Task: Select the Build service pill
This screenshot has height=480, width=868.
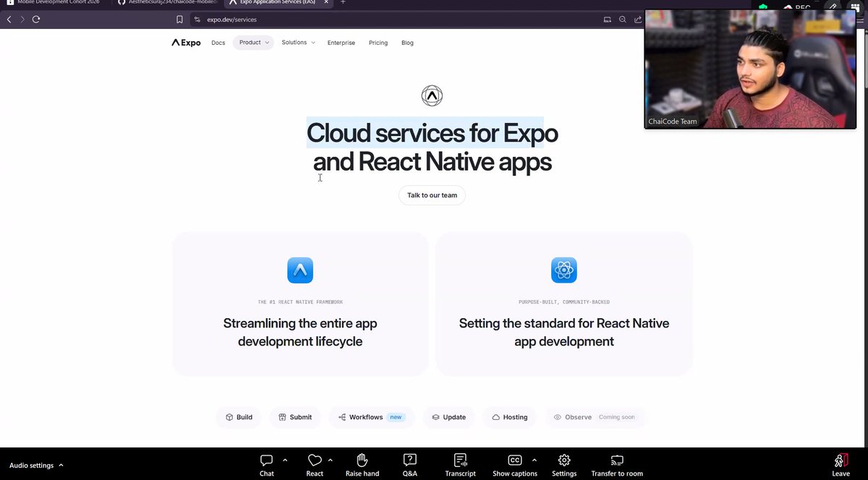Action: 239,417
